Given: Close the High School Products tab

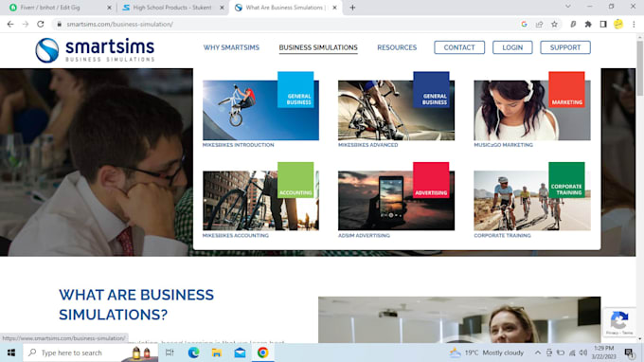Looking at the screenshot, I should click(222, 8).
